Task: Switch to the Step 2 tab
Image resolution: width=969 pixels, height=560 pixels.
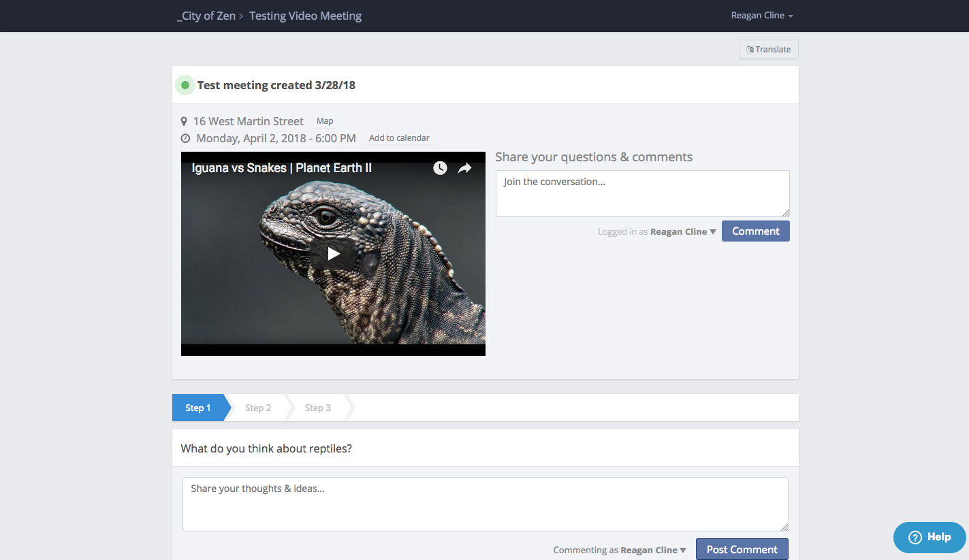Action: [x=258, y=408]
